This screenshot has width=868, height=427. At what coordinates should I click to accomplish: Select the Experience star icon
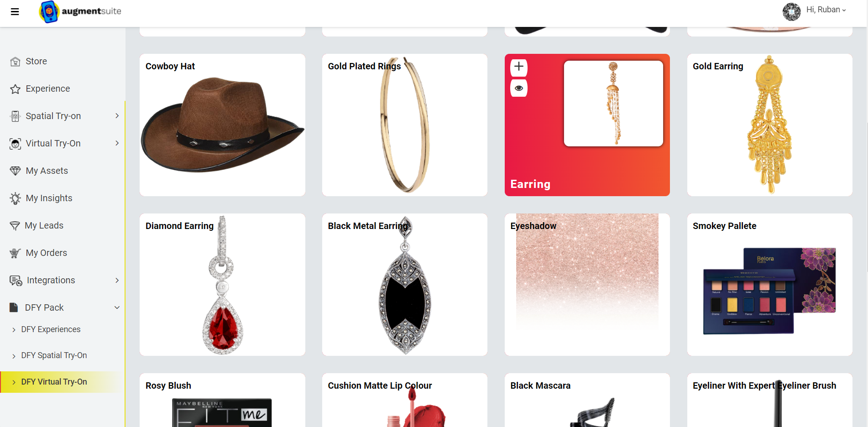coord(15,89)
